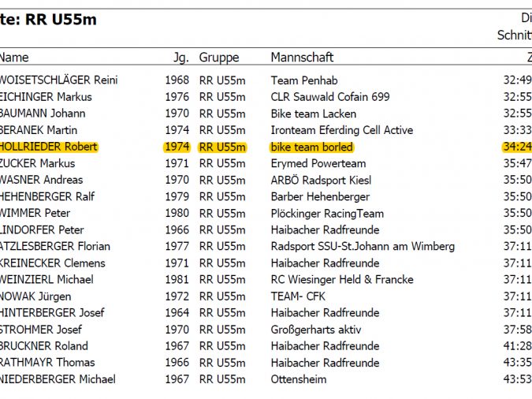Click the Name column header
Screen dimensions: 532x399
point(14,57)
